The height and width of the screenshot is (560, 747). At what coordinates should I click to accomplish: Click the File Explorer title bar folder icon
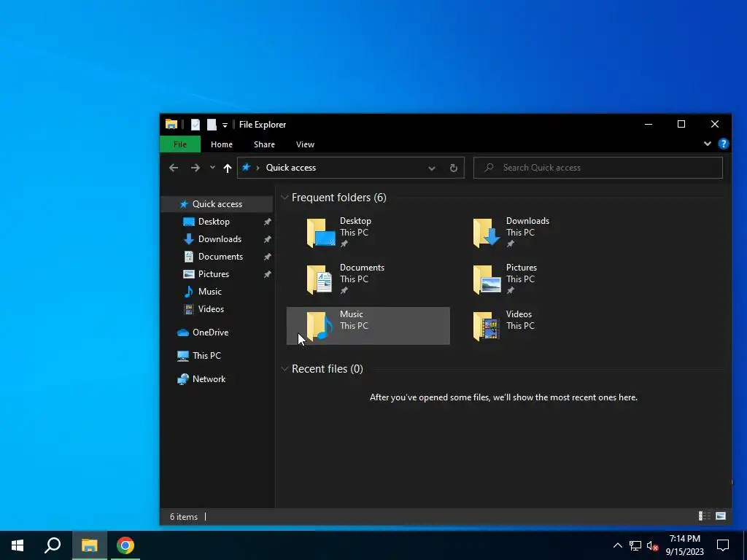[x=171, y=124]
